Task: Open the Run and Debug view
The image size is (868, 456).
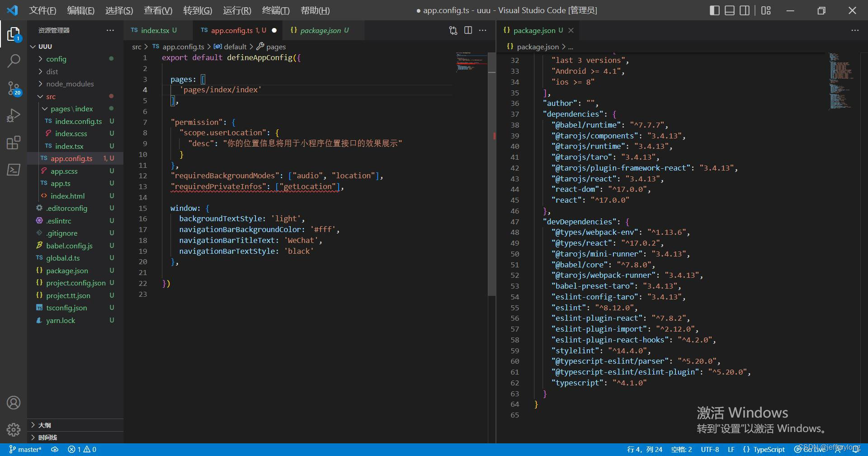Action: pos(14,115)
